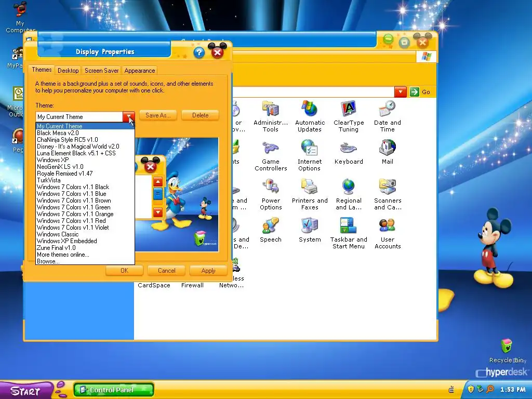Select Disney - It's a Magical World v2.0
Viewport: 532px width, 399px height.
tap(85, 147)
